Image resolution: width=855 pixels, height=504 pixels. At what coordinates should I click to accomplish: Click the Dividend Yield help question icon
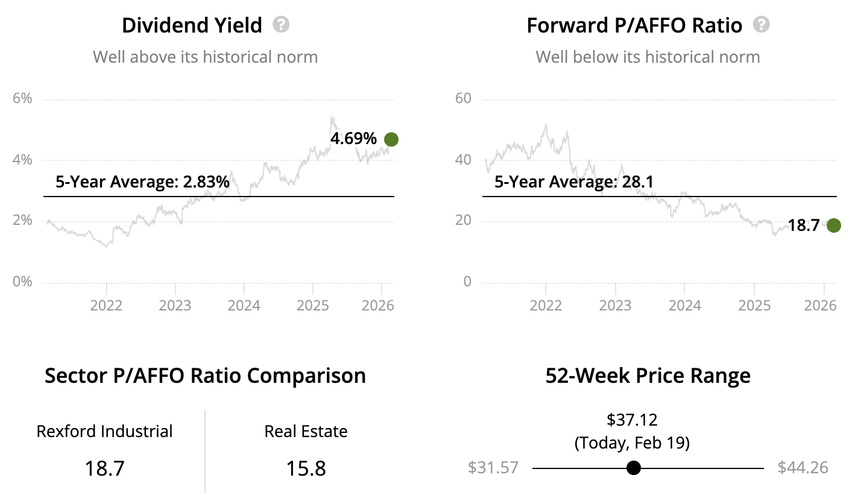pos(281,25)
